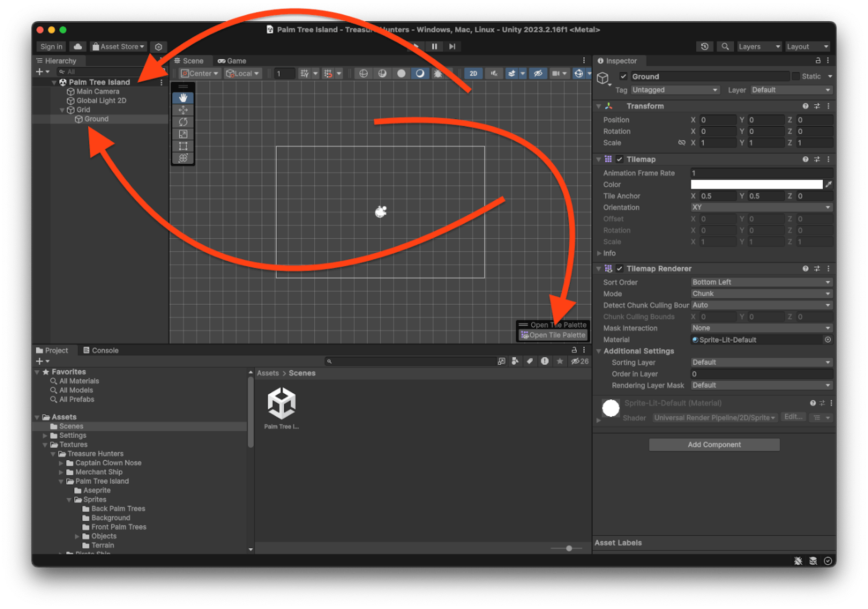The height and width of the screenshot is (609, 868).
Task: Uncheck the Ground active checkbox in Inspector
Action: coord(624,76)
